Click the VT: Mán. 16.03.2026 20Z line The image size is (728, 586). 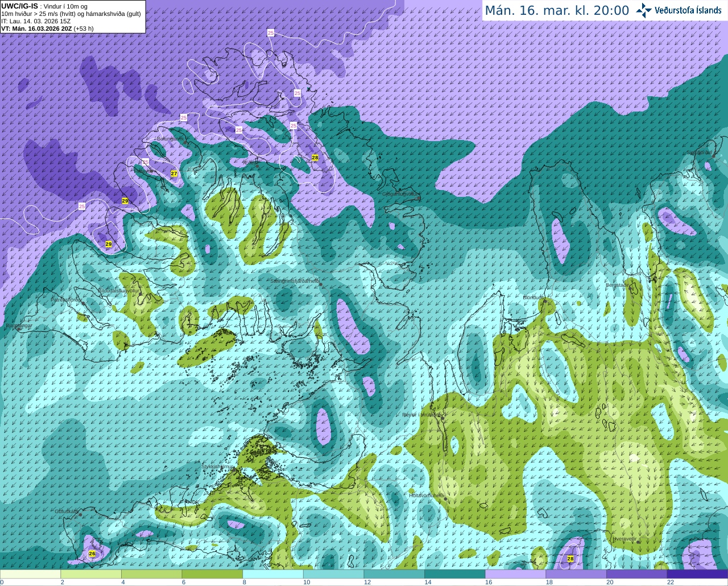click(36, 28)
